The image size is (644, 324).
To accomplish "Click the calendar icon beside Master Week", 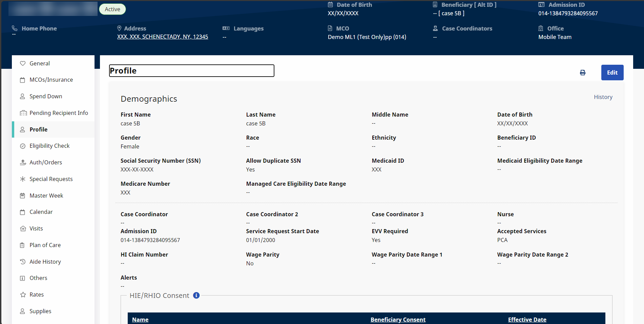I will [x=23, y=196].
